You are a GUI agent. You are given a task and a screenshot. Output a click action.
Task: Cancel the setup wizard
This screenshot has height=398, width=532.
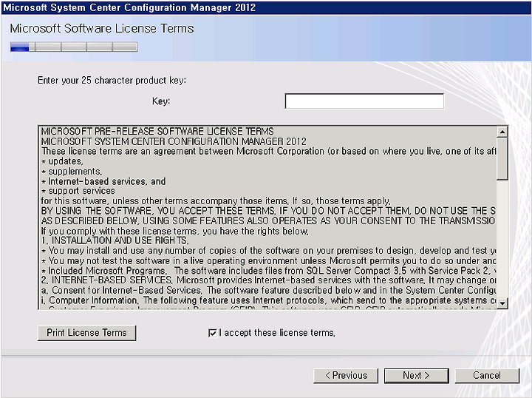(487, 376)
